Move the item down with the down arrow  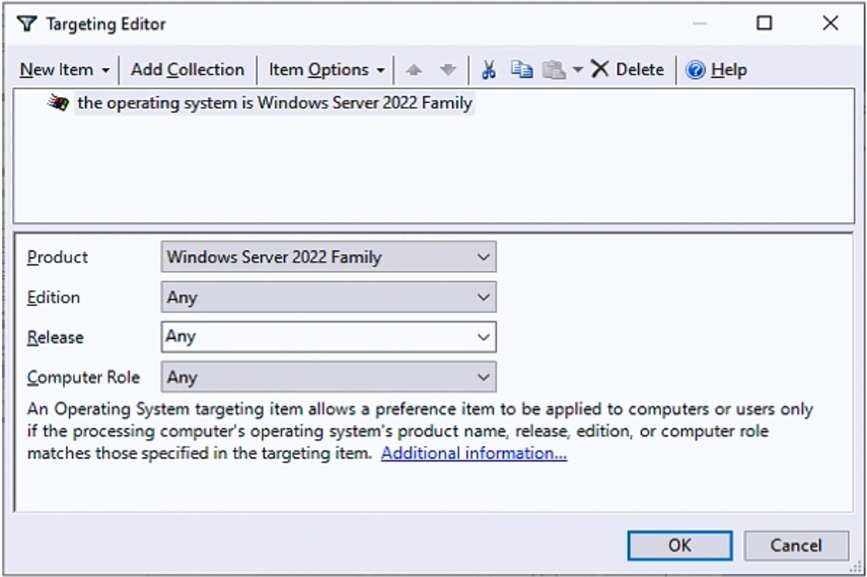tap(448, 70)
